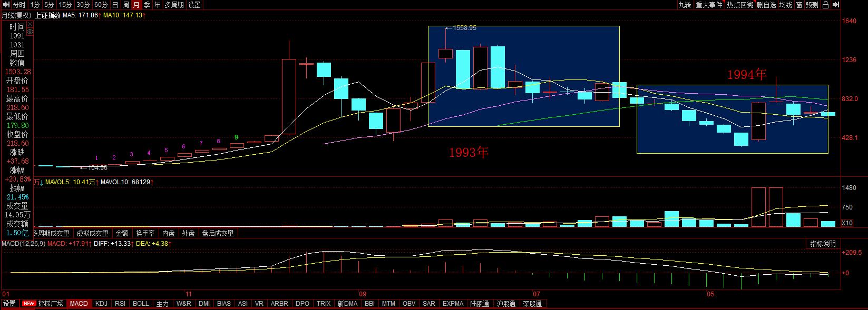This screenshot has height=310, width=868.
Task: Select the 内盘 tab
Action: pos(168,233)
